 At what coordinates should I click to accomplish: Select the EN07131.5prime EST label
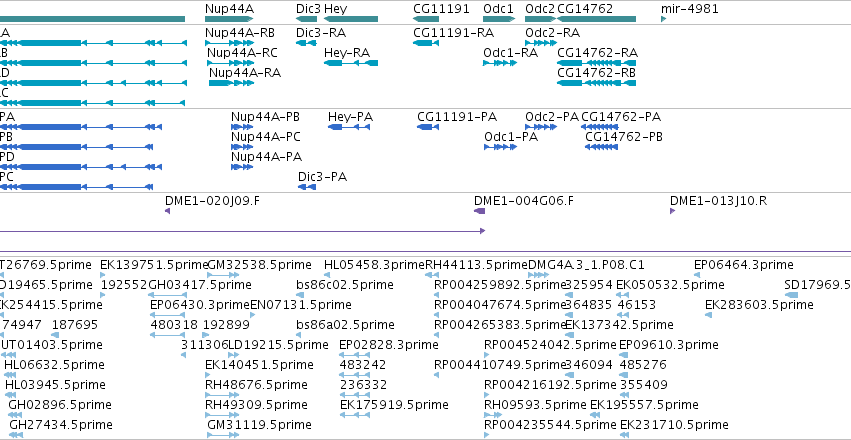(301, 305)
